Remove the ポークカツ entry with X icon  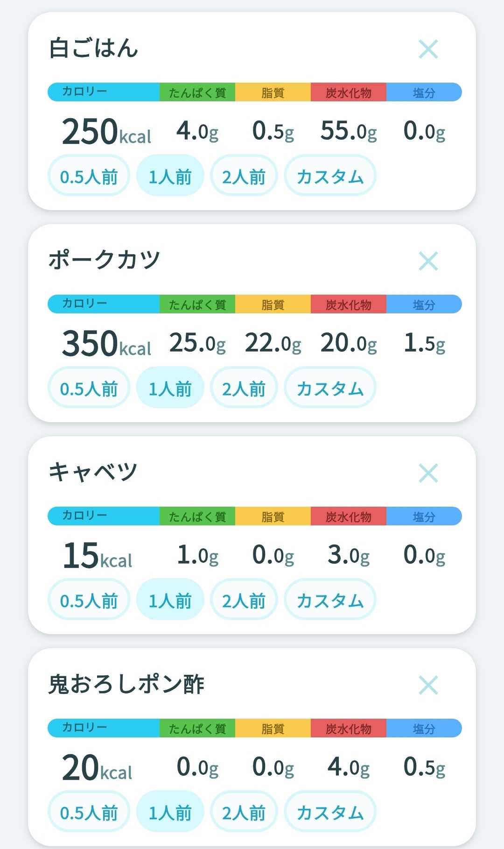coord(428,261)
